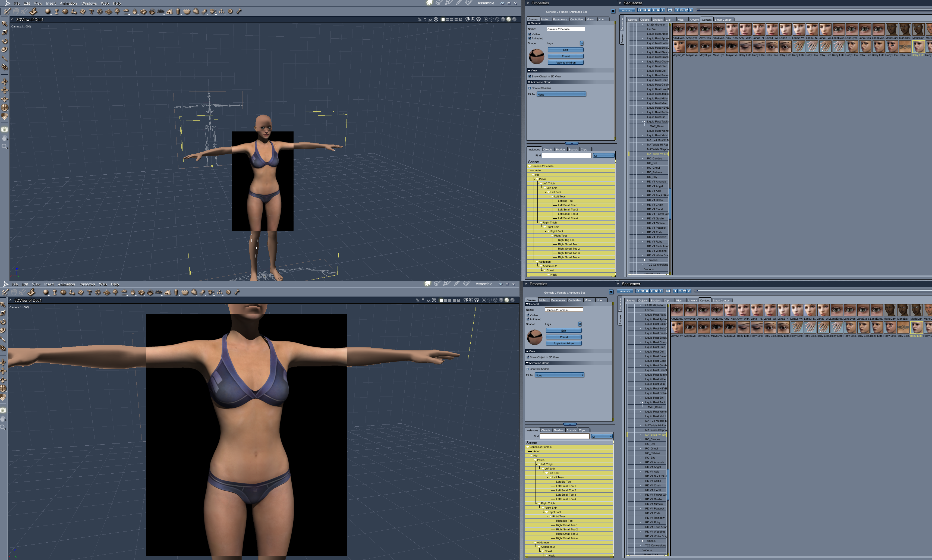Select the eyedropper tool in upper left toolbar
The image size is (932, 560).
click(x=5, y=58)
